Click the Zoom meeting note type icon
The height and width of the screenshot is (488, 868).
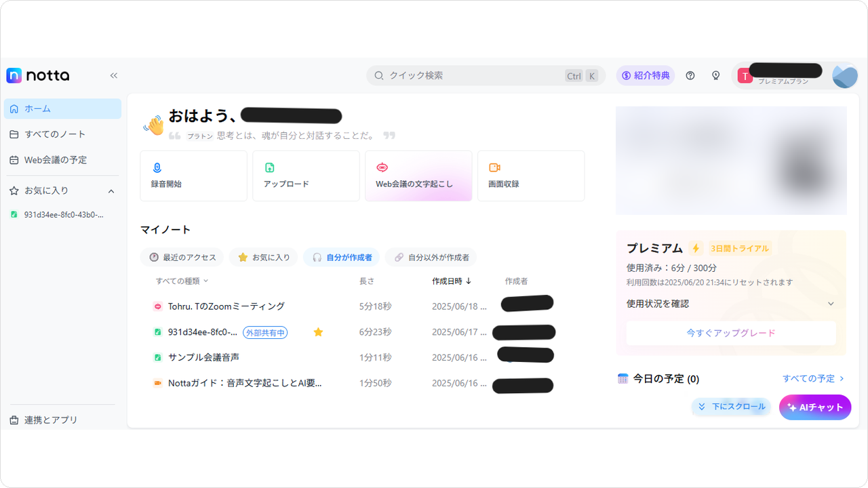(157, 306)
